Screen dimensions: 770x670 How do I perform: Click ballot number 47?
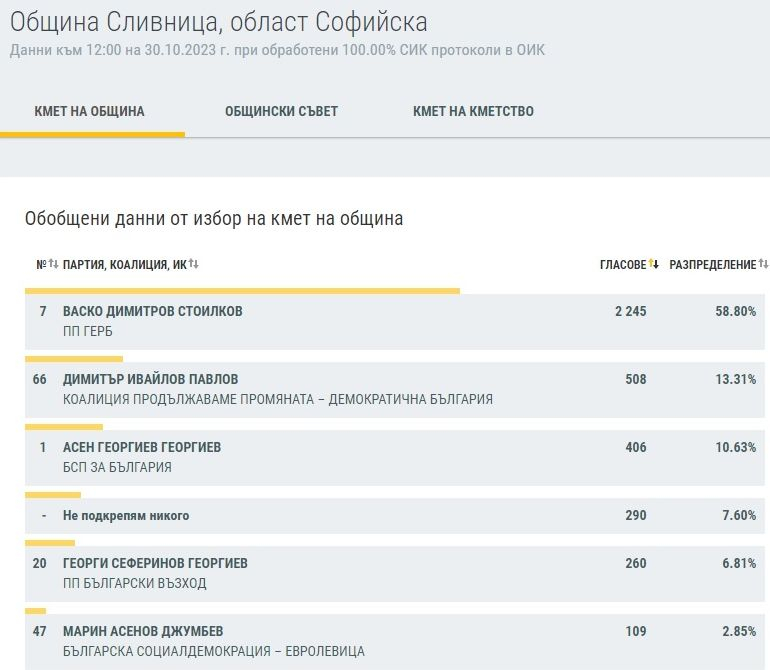tap(40, 631)
